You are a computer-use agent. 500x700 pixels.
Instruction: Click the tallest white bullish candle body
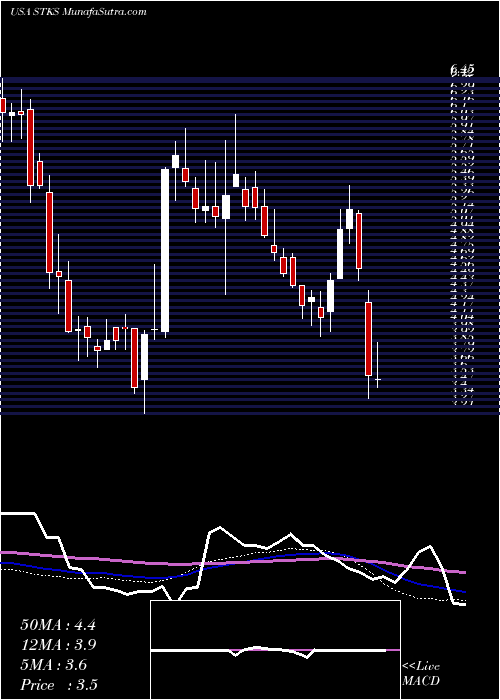[x=165, y=250]
